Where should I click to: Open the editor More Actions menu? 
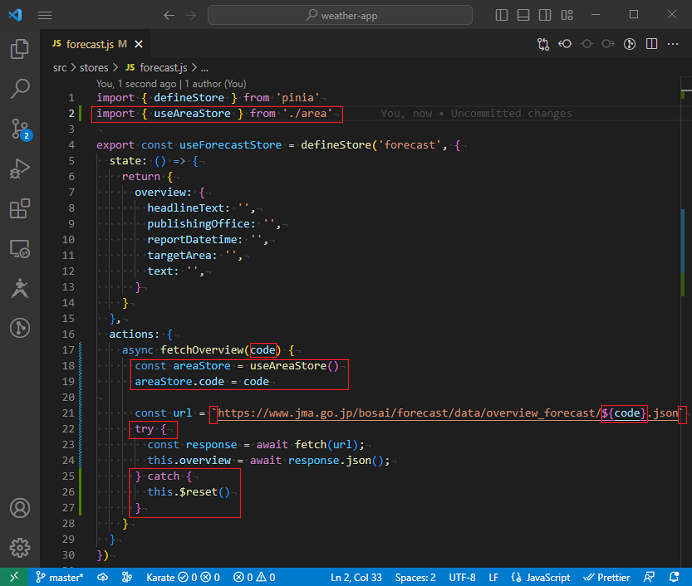(673, 44)
